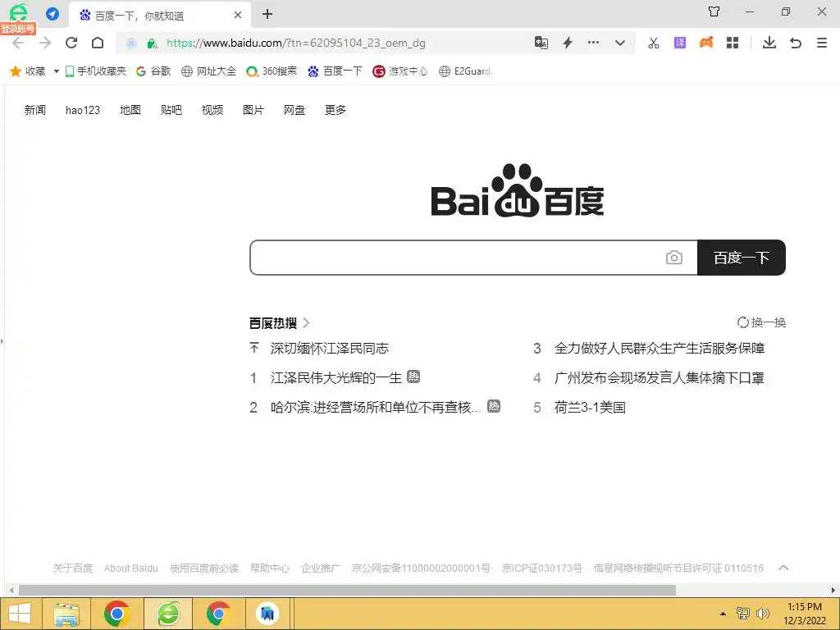
Task: Toggle the lightning speed mode icon
Action: coord(568,43)
